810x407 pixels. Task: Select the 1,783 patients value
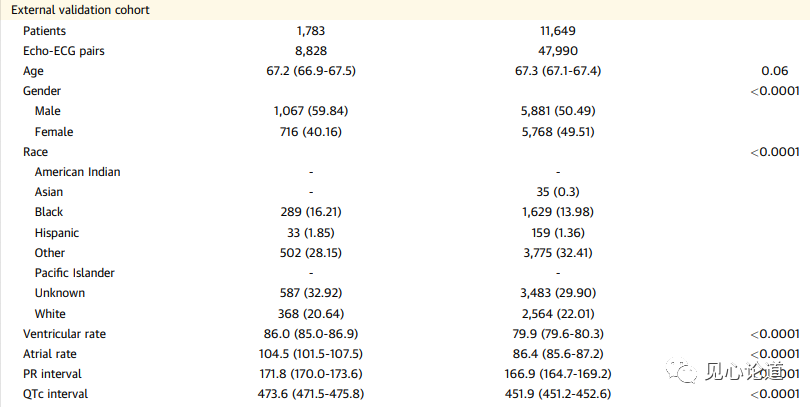[x=311, y=31]
